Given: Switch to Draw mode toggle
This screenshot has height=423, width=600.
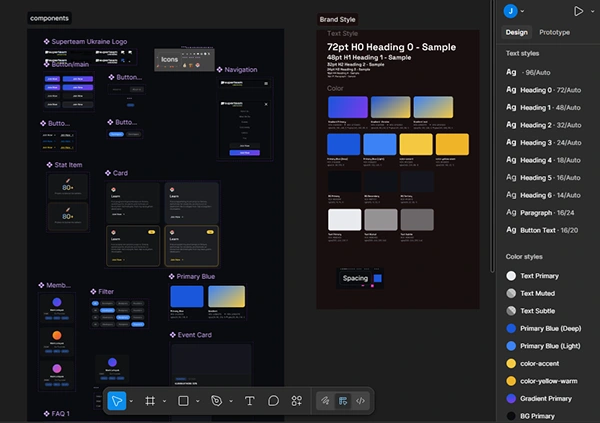Looking at the screenshot, I should pyautogui.click(x=325, y=401).
